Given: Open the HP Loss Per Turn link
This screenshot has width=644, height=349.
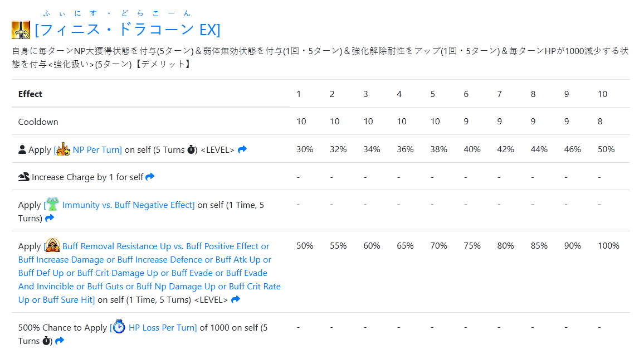Looking at the screenshot, I should coord(163,328).
